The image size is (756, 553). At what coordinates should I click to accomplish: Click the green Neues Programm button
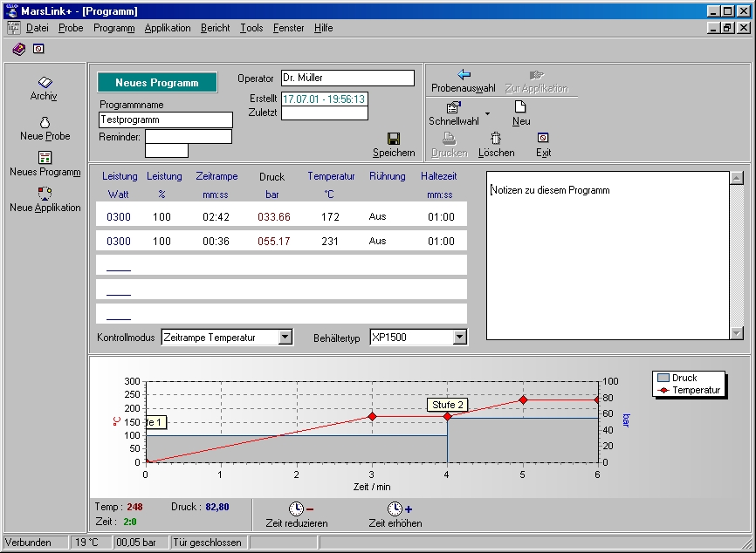pyautogui.click(x=157, y=83)
